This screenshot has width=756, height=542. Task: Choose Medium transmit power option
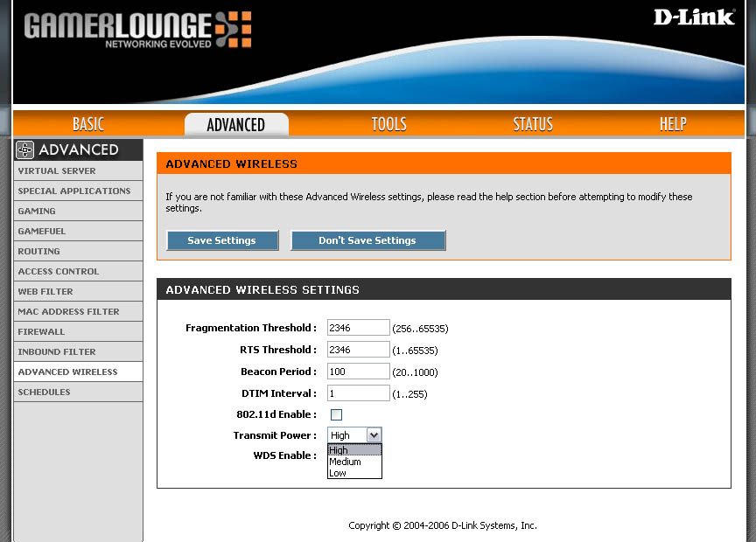[x=354, y=462]
